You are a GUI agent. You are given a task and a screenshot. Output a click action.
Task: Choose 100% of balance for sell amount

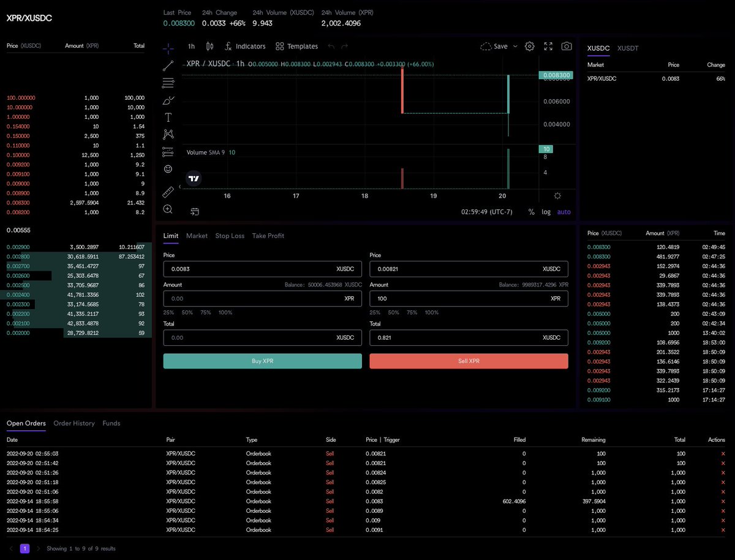point(432,312)
